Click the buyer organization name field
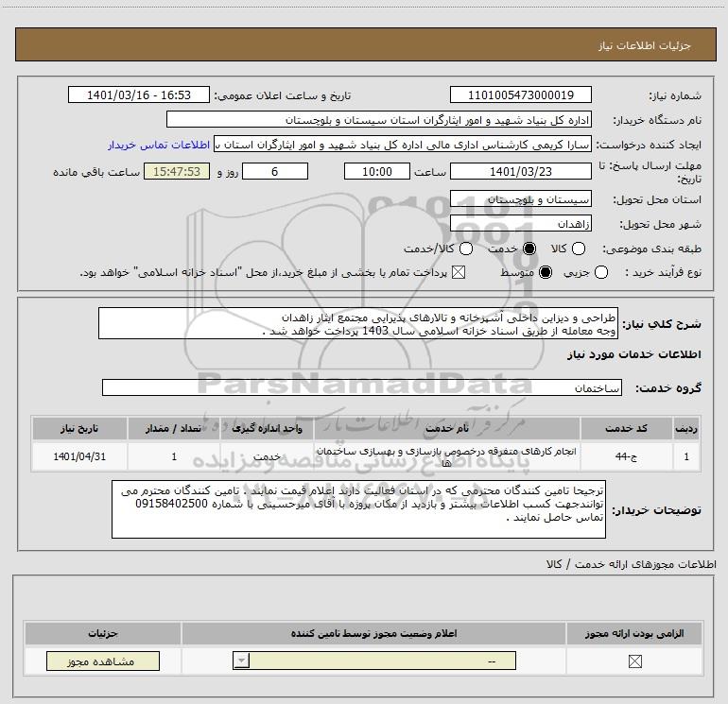The width and height of the screenshot is (728, 704). 379,119
